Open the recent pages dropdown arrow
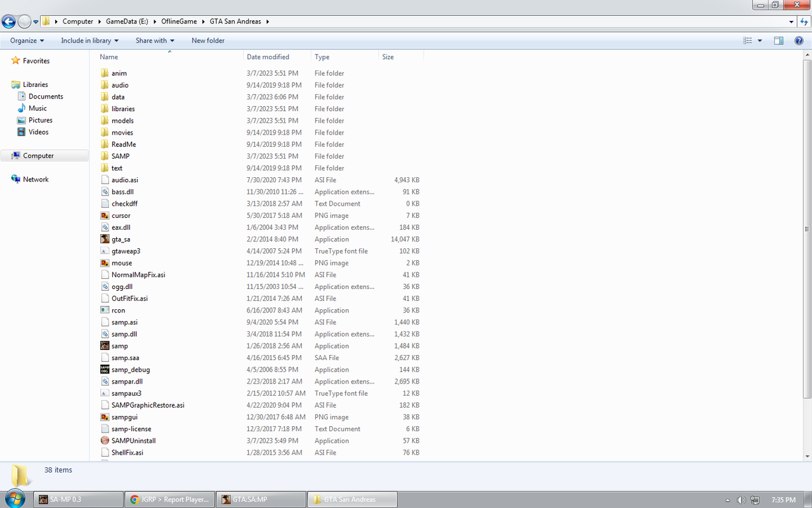The height and width of the screenshot is (508, 812). tap(36, 22)
